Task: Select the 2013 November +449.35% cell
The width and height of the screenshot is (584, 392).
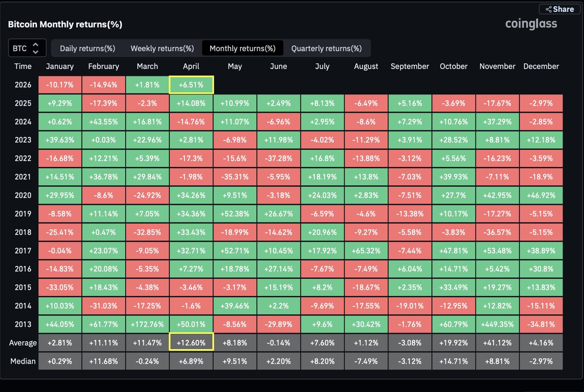Action: pyautogui.click(x=497, y=324)
